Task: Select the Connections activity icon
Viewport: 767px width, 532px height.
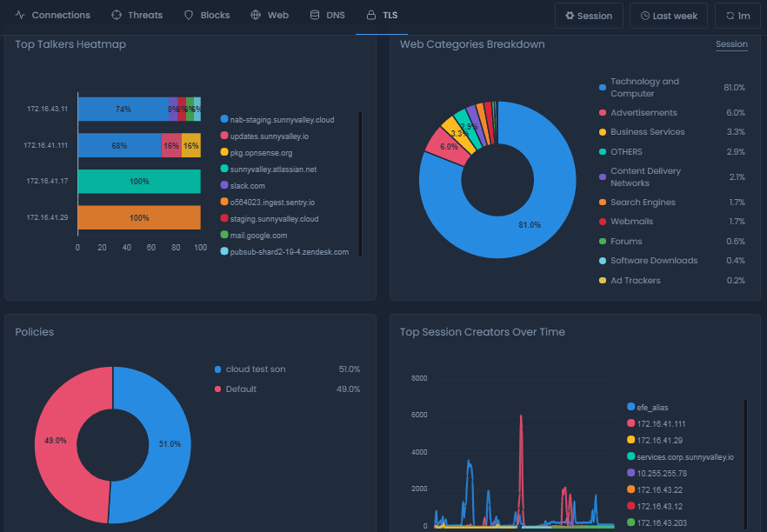Action: 21,15
